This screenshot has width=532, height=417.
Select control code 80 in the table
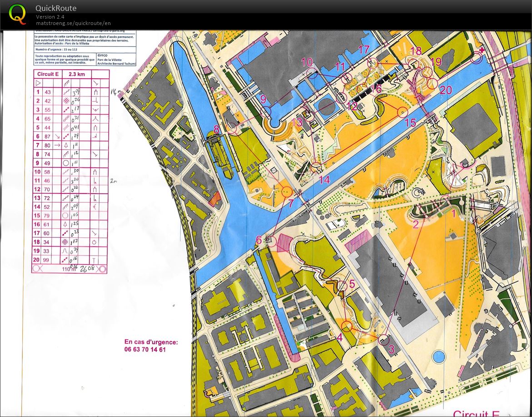click(x=48, y=146)
